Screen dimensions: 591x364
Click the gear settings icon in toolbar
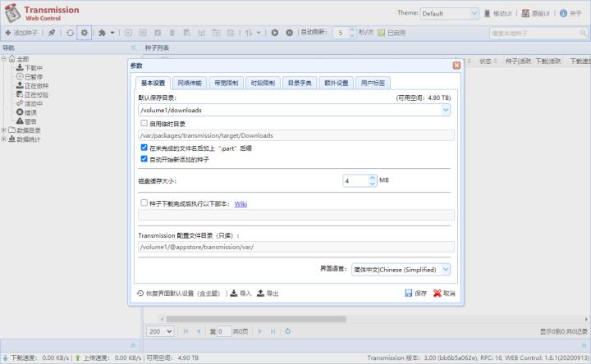click(84, 33)
